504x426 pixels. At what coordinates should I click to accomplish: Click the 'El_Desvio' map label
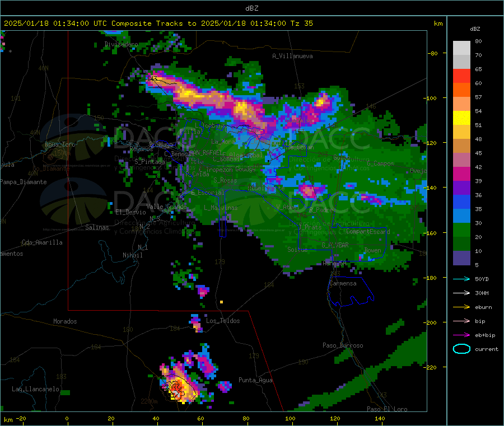(131, 212)
